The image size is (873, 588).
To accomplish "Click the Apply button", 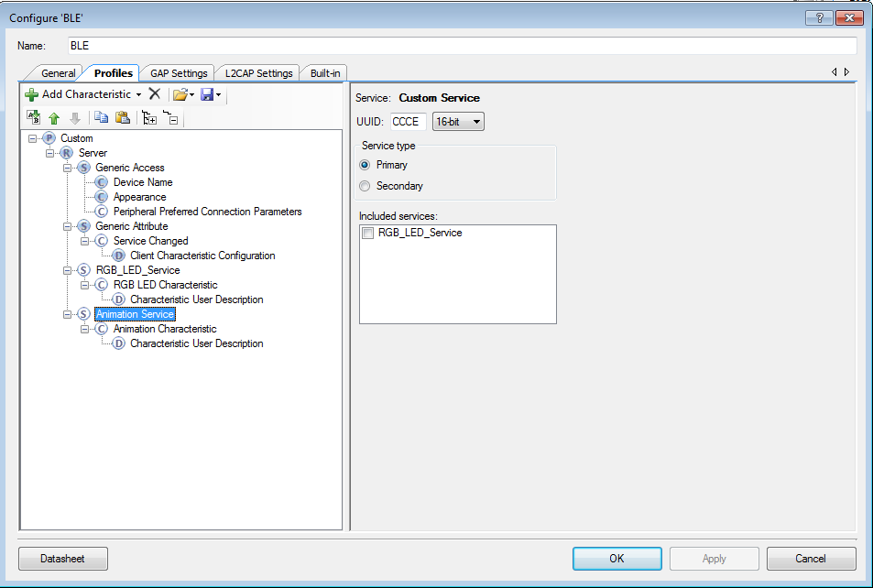I will point(715,559).
